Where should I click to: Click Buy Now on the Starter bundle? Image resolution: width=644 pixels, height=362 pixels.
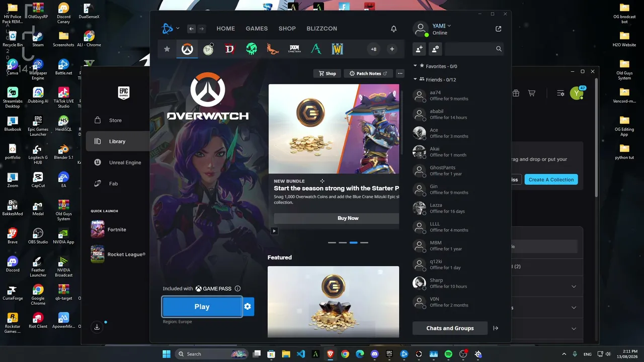click(x=337, y=218)
